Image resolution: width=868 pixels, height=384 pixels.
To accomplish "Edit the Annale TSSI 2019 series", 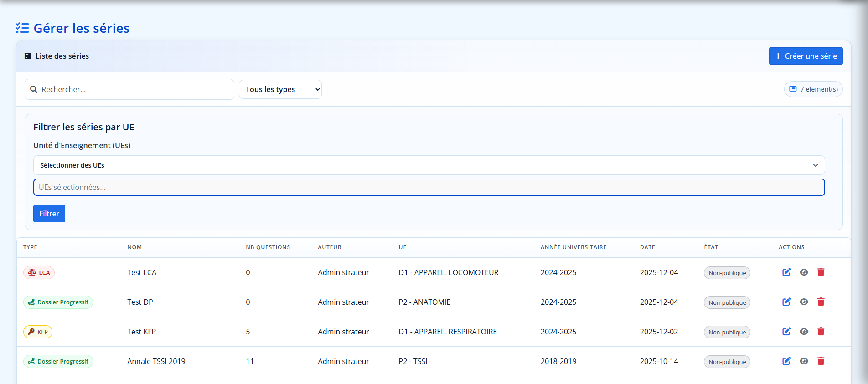I will 786,361.
